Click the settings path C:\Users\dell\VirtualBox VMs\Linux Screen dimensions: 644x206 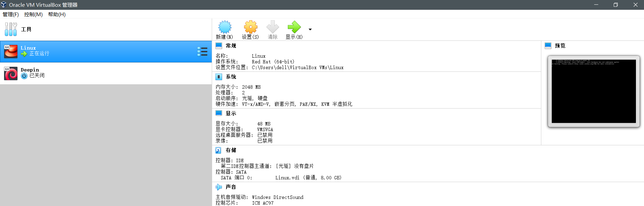[298, 67]
